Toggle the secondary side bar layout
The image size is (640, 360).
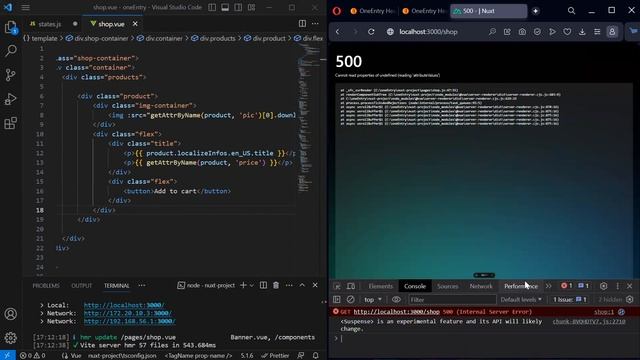[x=238, y=7]
